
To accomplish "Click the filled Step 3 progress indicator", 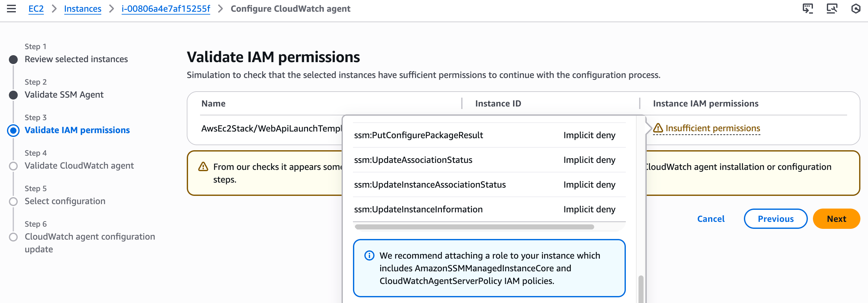I will (x=14, y=131).
